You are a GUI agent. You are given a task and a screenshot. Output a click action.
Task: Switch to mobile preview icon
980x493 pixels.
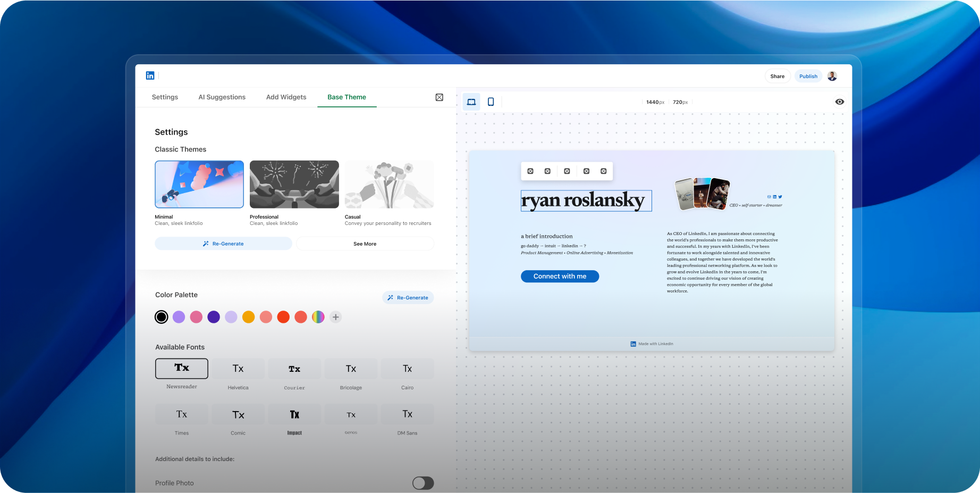[x=491, y=102]
